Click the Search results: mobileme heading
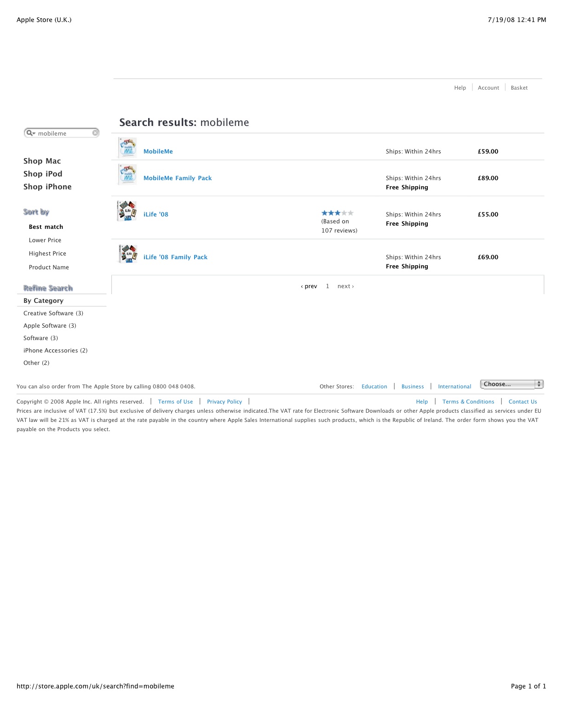 [x=184, y=123]
